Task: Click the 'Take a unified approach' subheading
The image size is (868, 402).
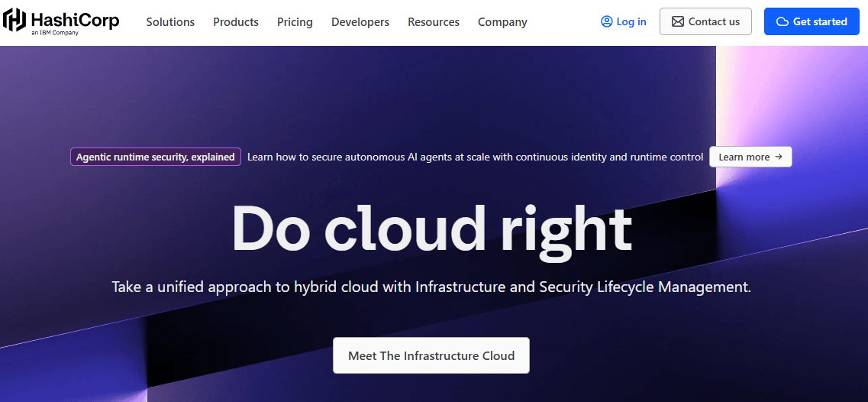Action: click(431, 287)
